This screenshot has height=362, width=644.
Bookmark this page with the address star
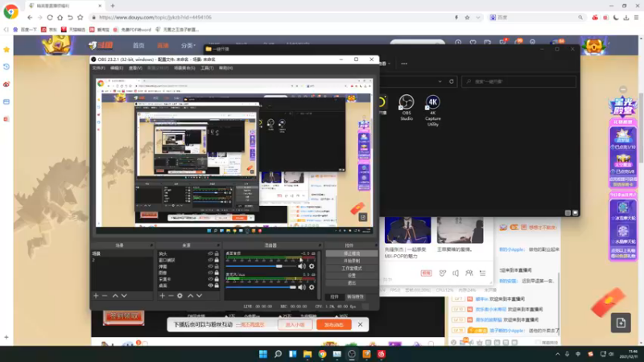(467, 17)
